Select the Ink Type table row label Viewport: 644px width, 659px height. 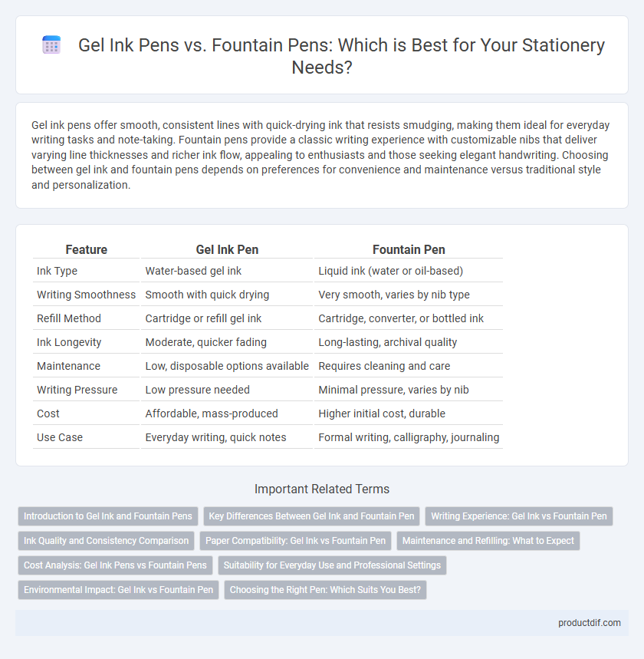58,271
